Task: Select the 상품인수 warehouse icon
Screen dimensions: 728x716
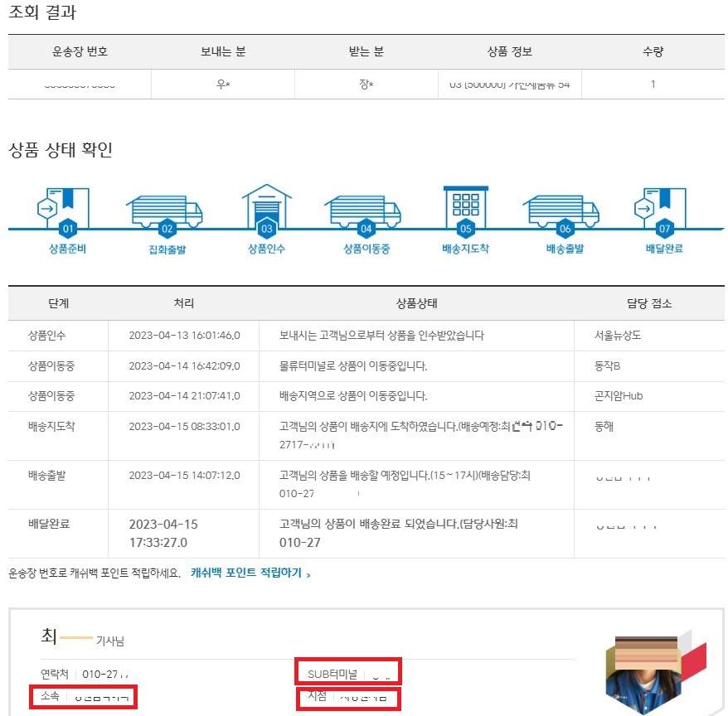Action: point(265,206)
